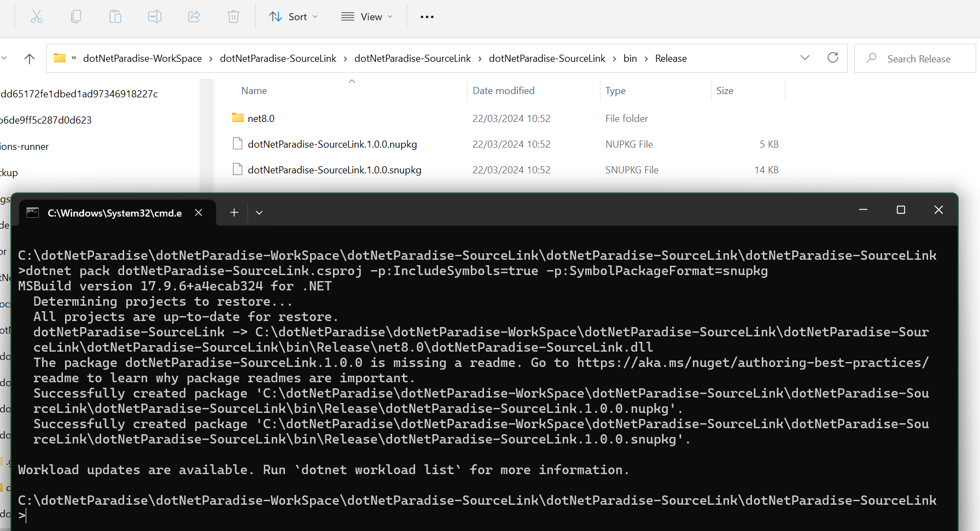Click the NUPKG File type cell

pos(629,144)
